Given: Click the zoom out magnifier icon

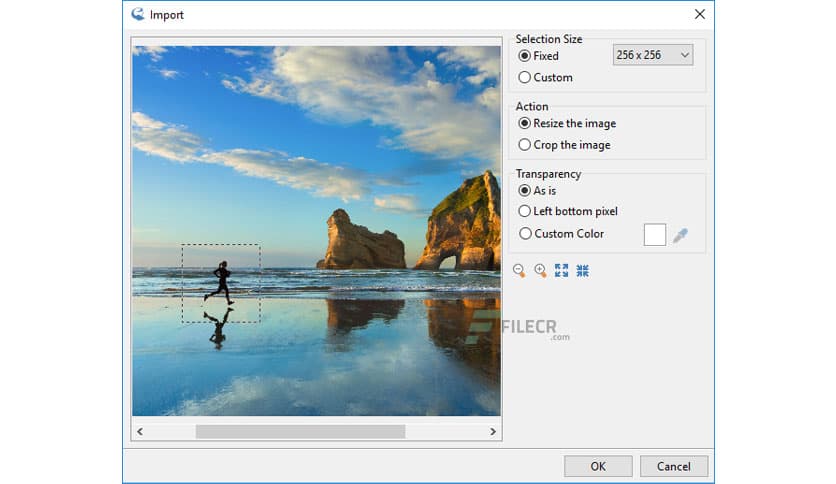Looking at the screenshot, I should [519, 270].
